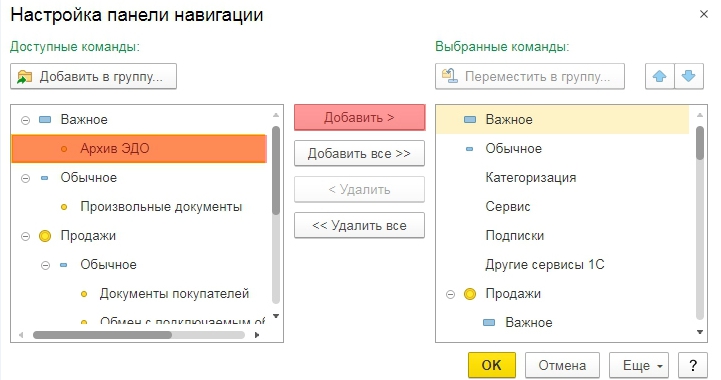Screen dimensions: 721x380
Task: Select Сервис in selected commands
Action: click(508, 207)
